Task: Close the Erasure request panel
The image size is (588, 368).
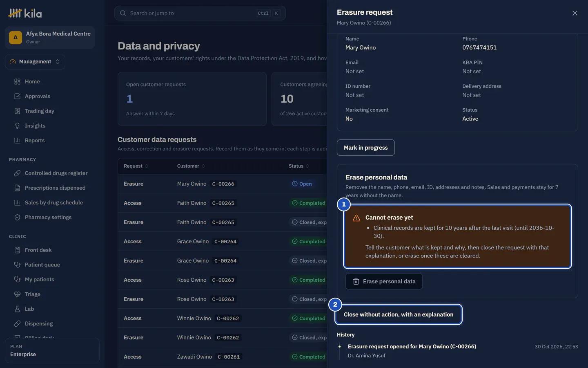Action: point(575,13)
